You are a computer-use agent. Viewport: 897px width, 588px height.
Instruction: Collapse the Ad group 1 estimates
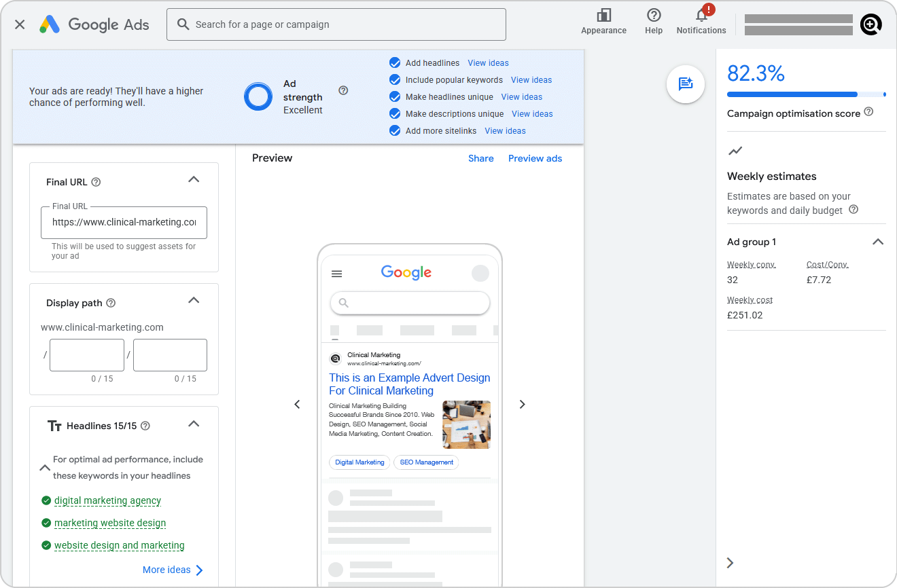point(878,241)
